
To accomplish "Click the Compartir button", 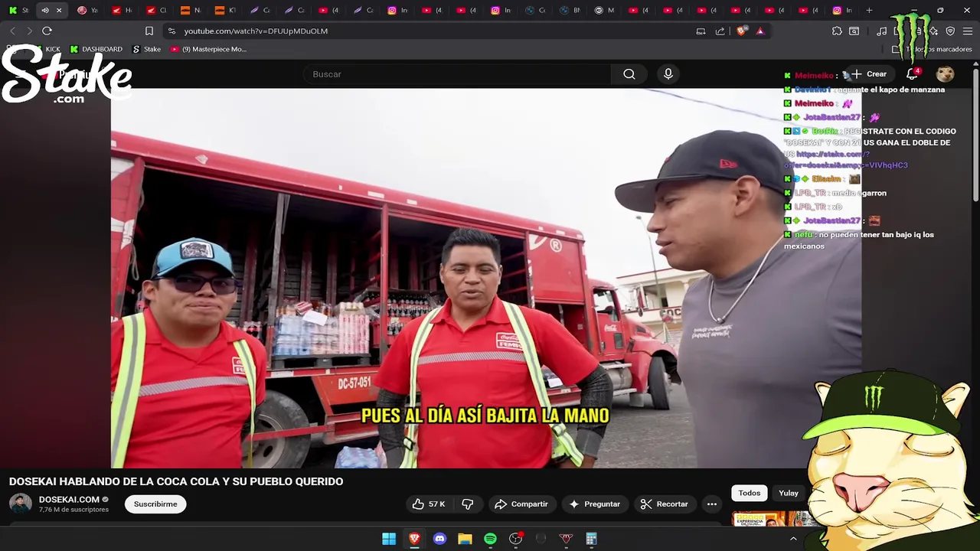I will tap(521, 504).
